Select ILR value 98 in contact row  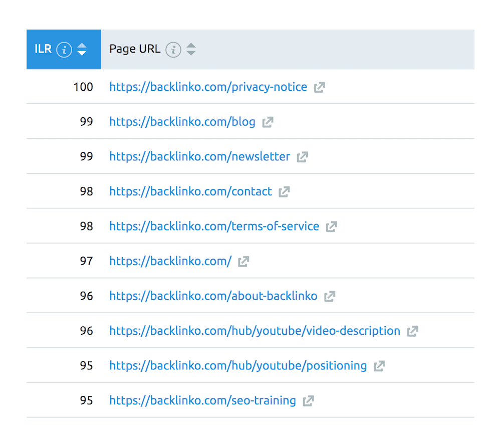pos(86,191)
